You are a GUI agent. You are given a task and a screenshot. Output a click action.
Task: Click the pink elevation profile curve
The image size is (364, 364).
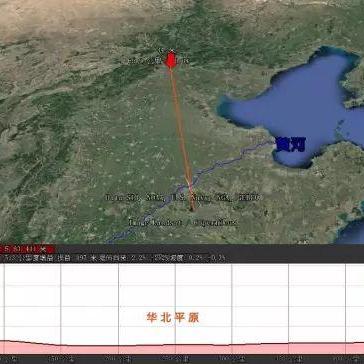[x=182, y=348]
